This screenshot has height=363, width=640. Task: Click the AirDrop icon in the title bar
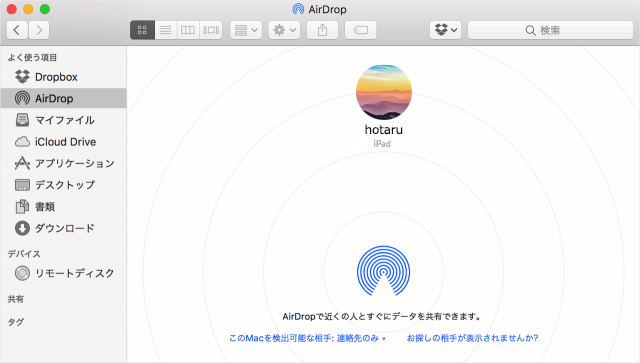(298, 9)
